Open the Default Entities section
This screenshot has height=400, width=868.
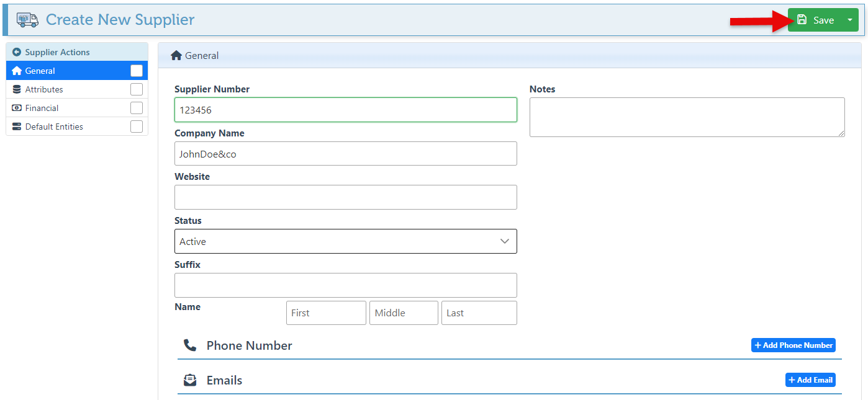[x=54, y=127]
